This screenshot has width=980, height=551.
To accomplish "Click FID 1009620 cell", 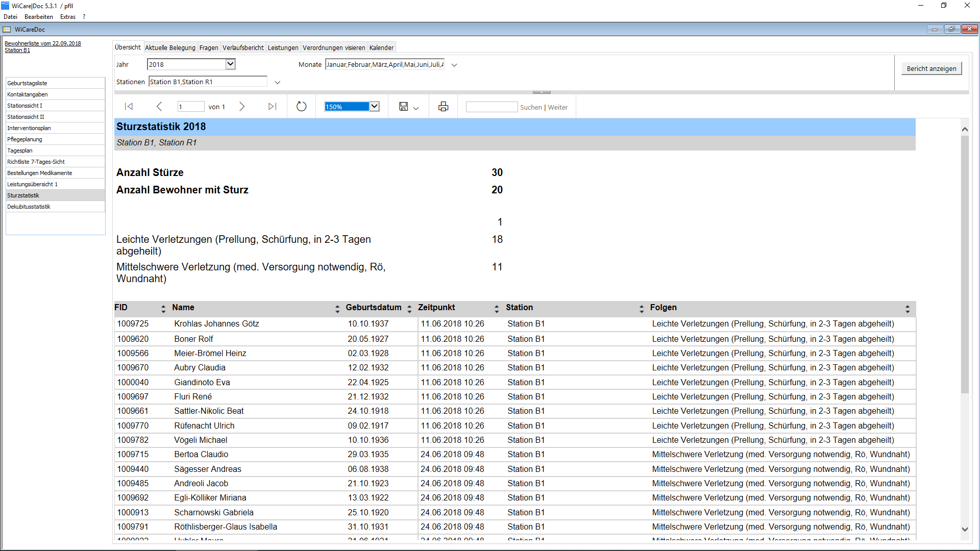I will coord(133,339).
